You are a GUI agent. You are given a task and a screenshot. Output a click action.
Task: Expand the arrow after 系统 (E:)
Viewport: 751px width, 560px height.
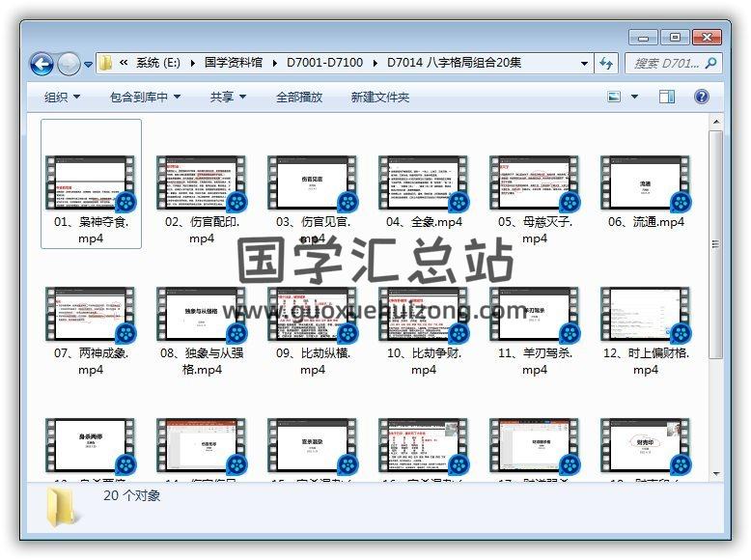tap(192, 63)
